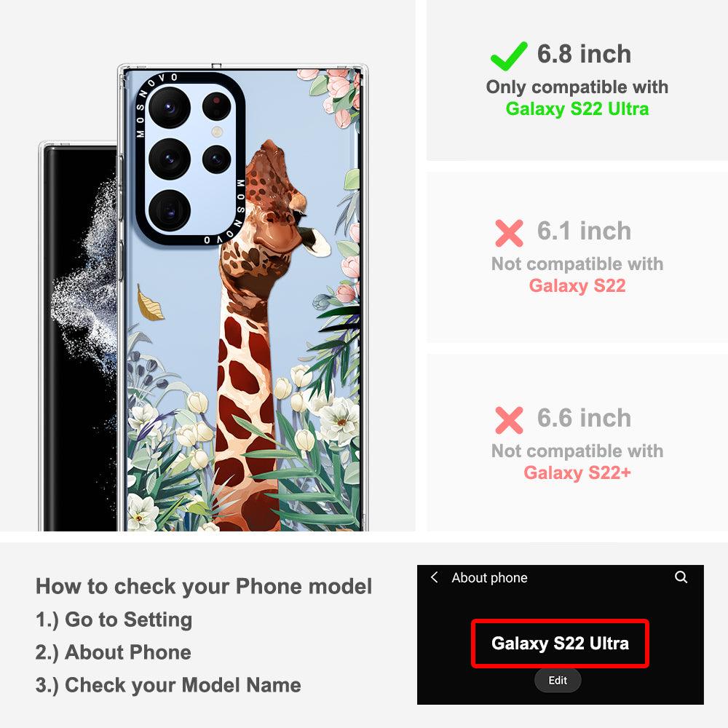Screen dimensions: 728x728
Task: Select the red Galaxy S22+ text
Action: [577, 472]
